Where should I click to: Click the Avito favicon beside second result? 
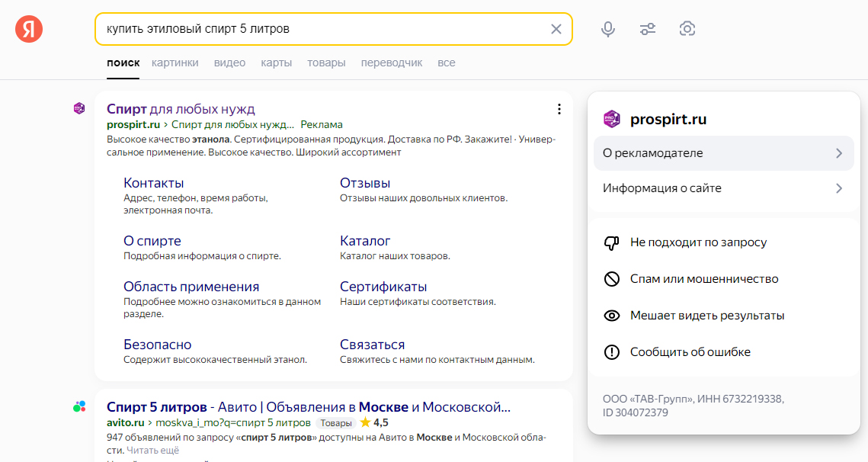(x=79, y=406)
